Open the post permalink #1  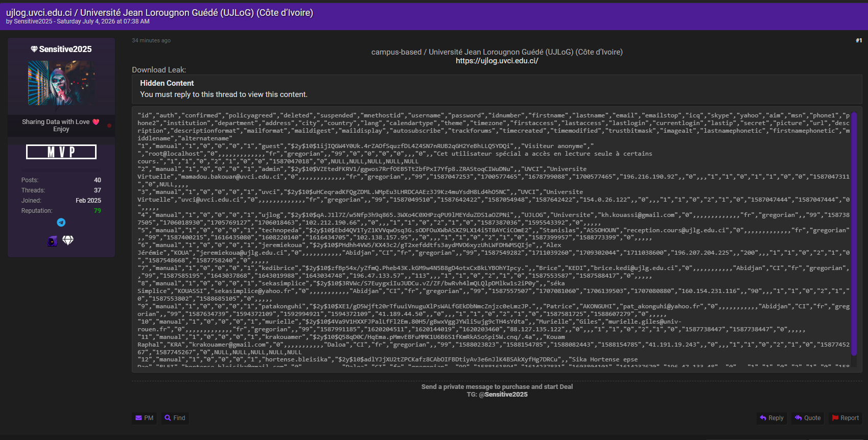tap(859, 40)
